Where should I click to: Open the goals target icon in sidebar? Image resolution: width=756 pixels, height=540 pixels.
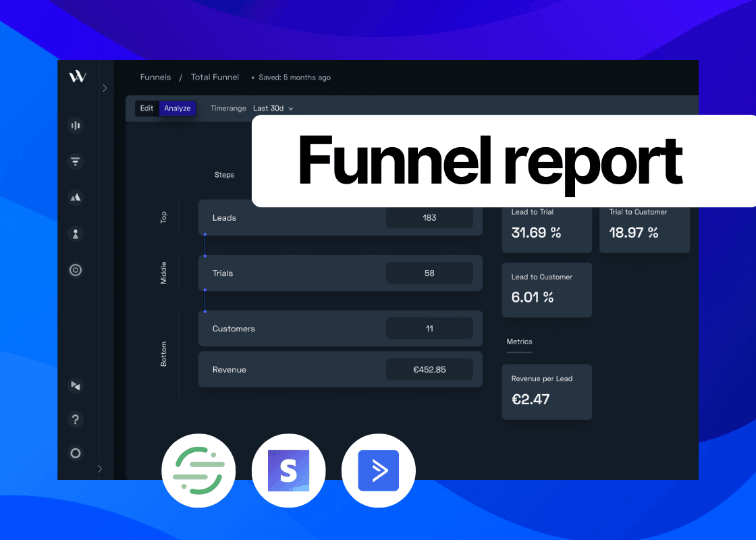75,269
